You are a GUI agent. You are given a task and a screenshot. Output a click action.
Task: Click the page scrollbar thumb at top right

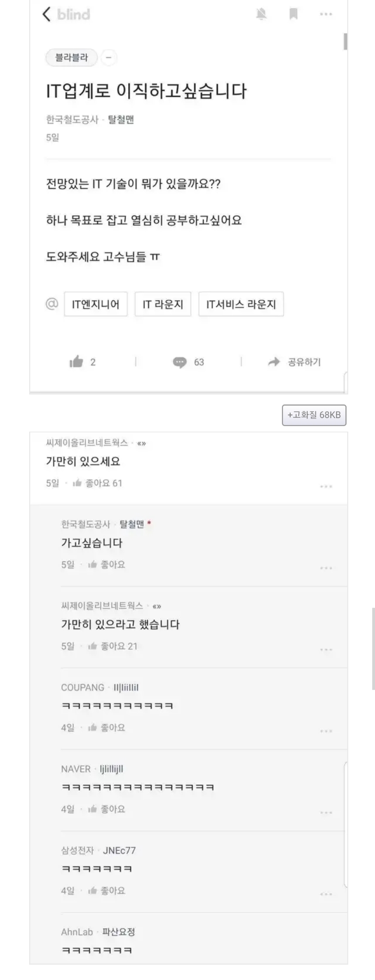coord(345,42)
